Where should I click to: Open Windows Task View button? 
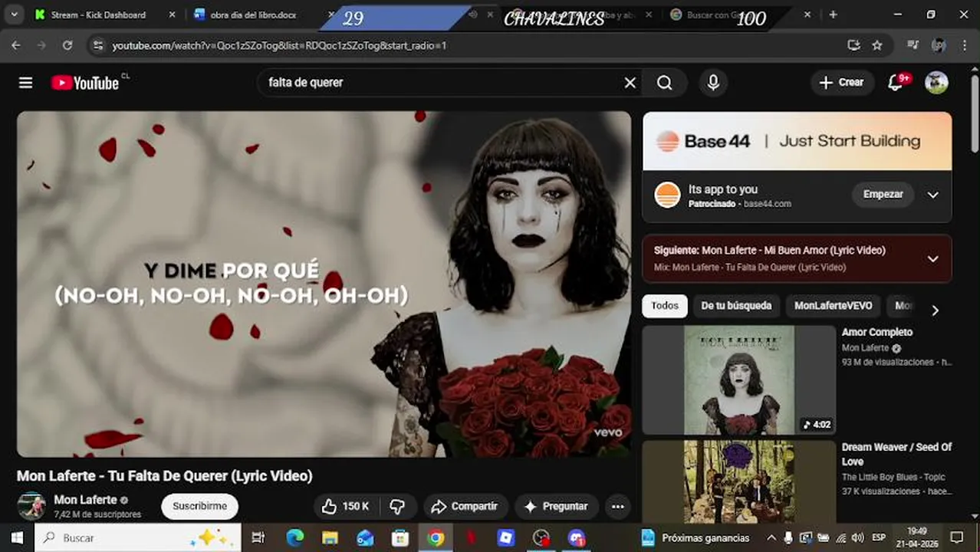click(x=258, y=538)
